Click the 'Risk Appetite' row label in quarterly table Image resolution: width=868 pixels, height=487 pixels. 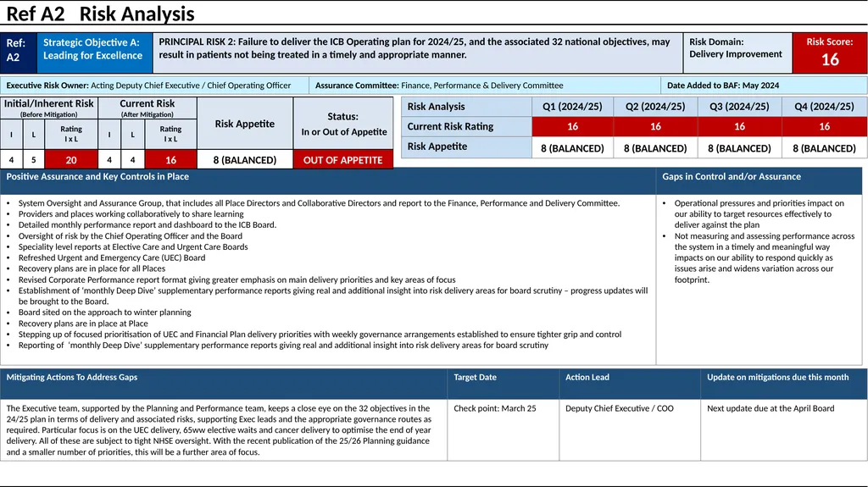(x=467, y=147)
